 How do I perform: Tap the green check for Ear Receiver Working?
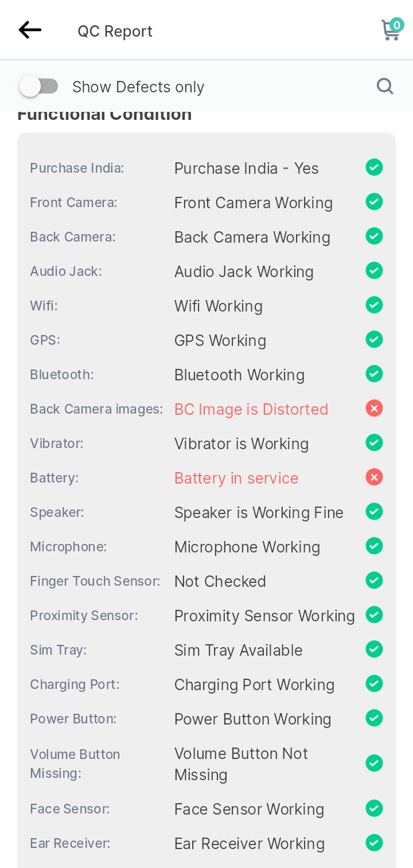tap(374, 843)
